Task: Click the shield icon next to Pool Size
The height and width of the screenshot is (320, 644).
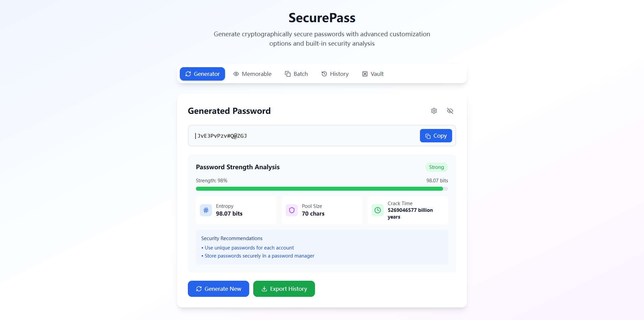Action: tap(291, 210)
